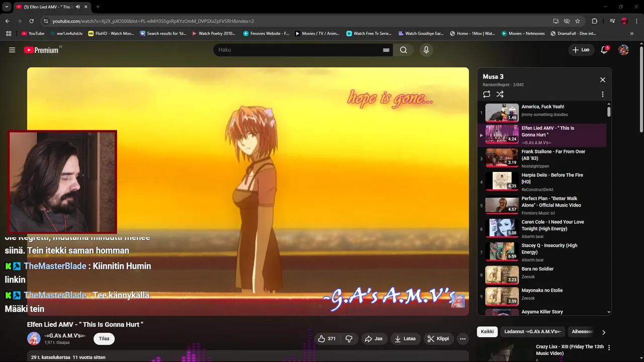Play Mayonaka no Etolie from playlist
This screenshot has width=644, height=362.
click(x=542, y=296)
